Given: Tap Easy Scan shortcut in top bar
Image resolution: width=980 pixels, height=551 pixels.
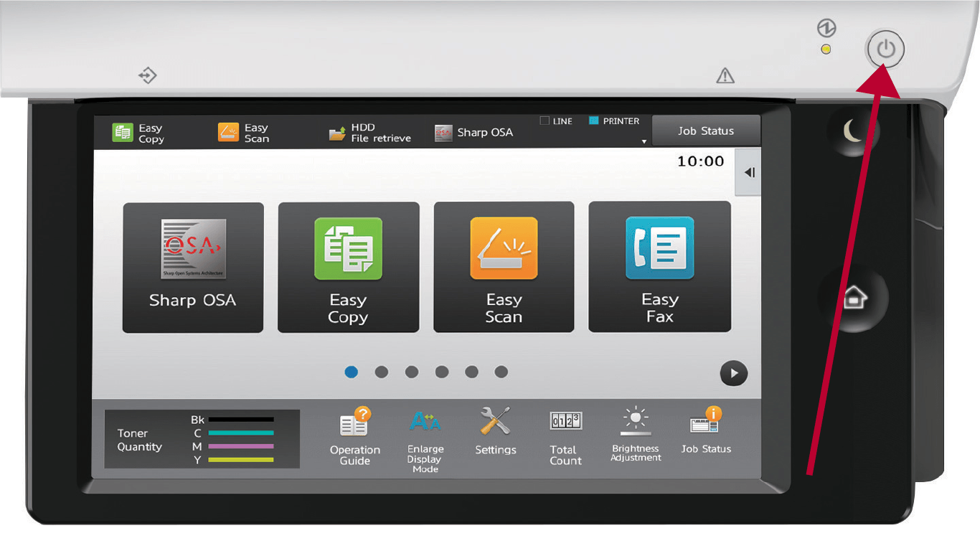Looking at the screenshot, I should 244,133.
